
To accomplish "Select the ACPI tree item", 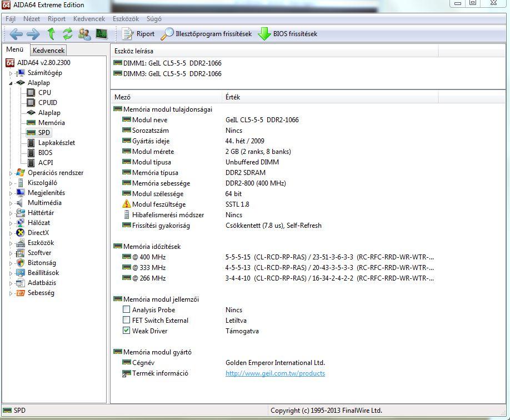I will tap(46, 163).
